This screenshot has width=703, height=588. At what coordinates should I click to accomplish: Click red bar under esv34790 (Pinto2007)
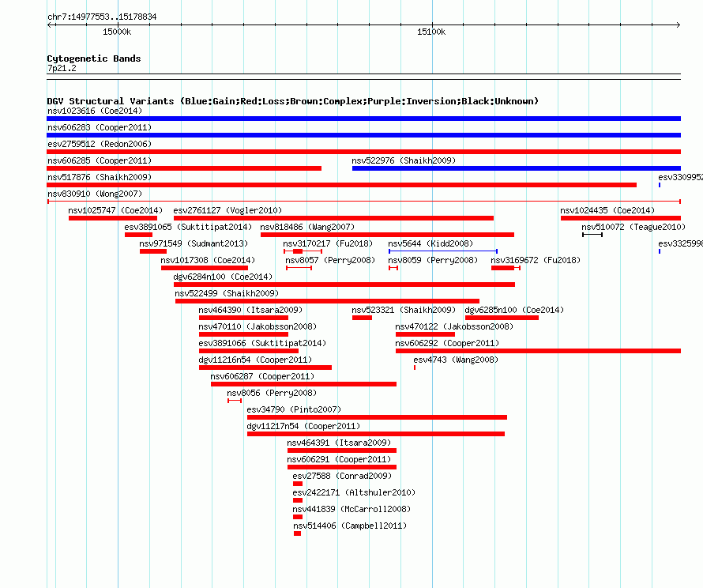click(377, 417)
